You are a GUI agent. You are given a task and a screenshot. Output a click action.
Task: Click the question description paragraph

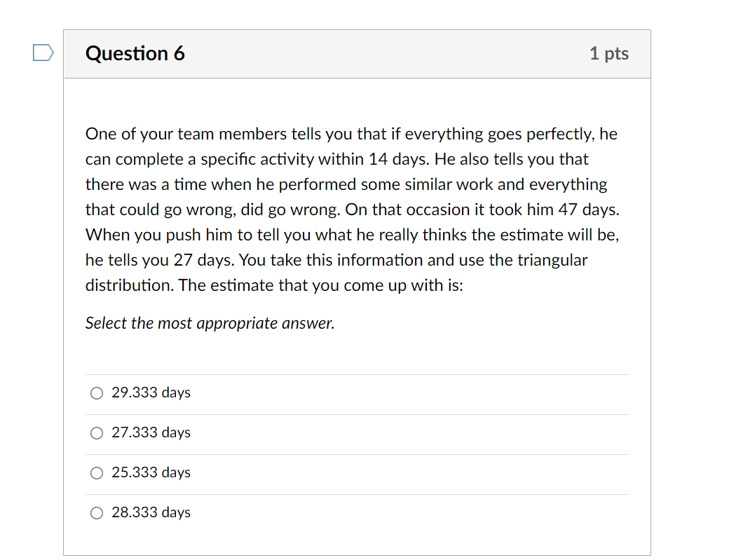pos(350,209)
